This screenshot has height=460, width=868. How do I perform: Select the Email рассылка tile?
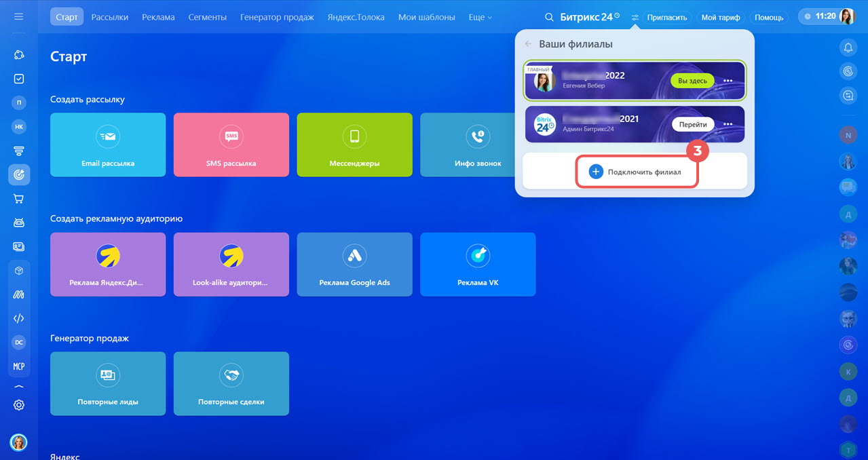click(x=108, y=145)
